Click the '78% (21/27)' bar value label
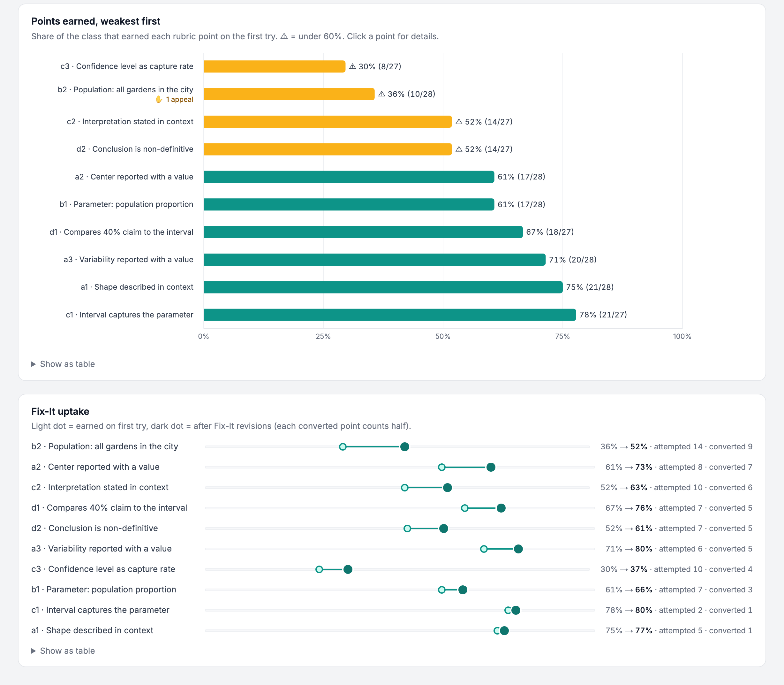Viewport: 784px width, 685px height. pos(603,315)
